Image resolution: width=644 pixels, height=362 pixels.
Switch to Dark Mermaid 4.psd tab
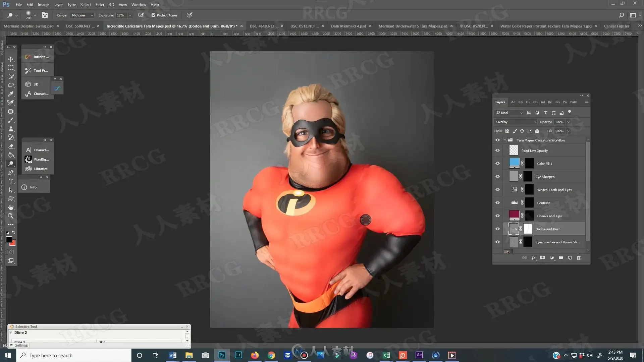tap(348, 26)
